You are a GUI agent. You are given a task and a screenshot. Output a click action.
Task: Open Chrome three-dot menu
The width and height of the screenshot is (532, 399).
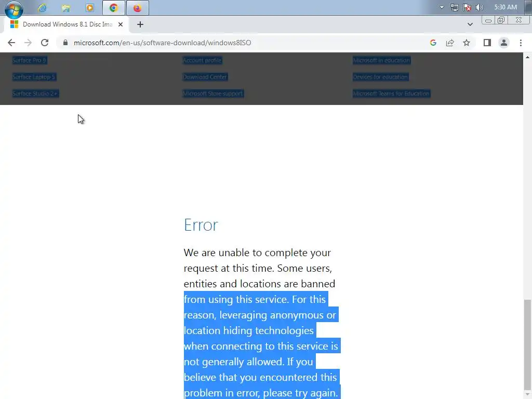click(x=521, y=43)
